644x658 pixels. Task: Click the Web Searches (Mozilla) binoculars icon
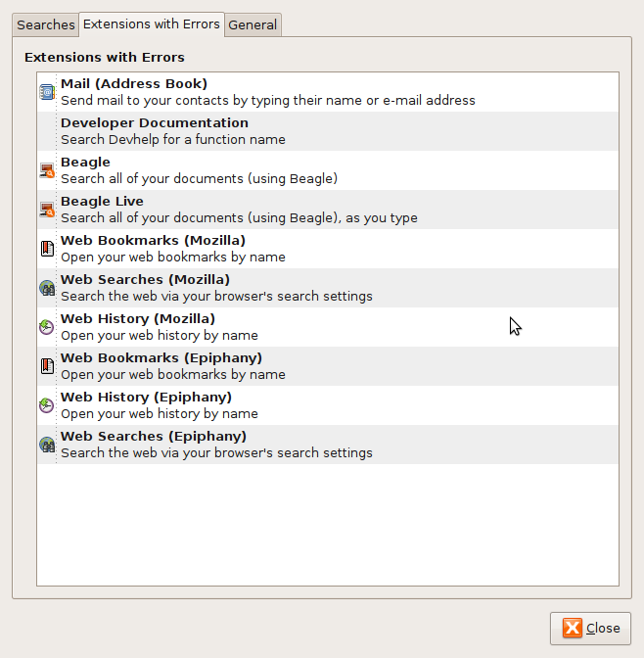47,288
